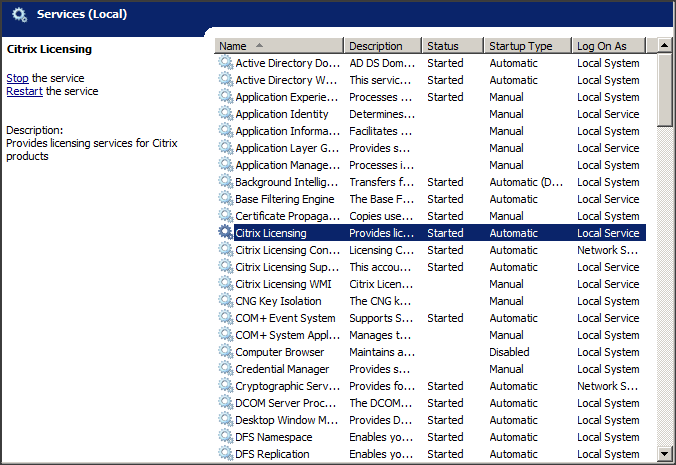676x465 pixels.
Task: Click the gear icon beside Citrix Licensing row
Action: coord(225,233)
